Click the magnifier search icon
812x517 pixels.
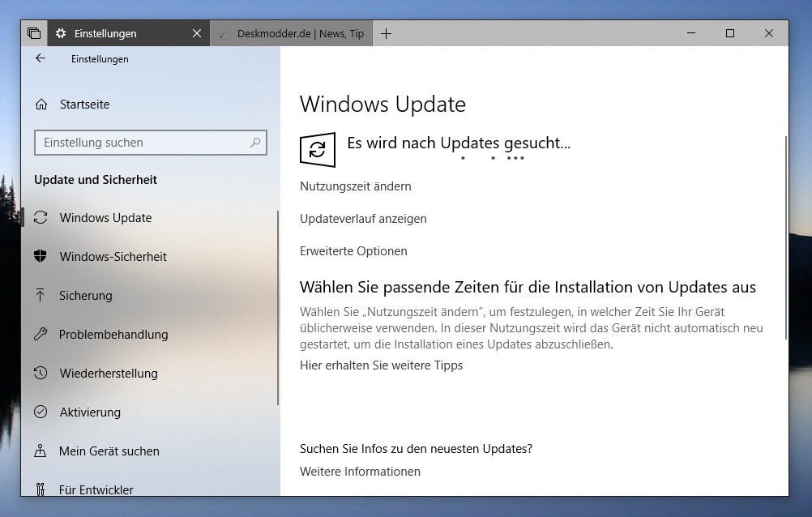click(x=254, y=143)
